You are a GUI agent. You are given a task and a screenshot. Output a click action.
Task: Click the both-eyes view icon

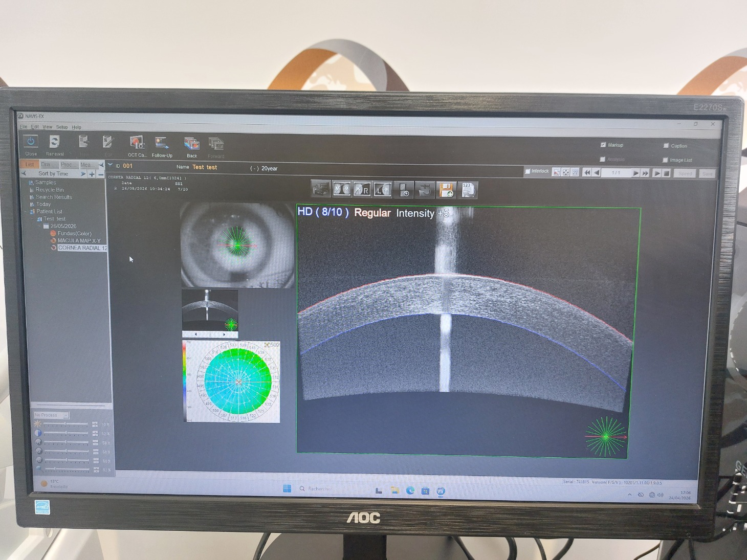pyautogui.click(x=341, y=189)
